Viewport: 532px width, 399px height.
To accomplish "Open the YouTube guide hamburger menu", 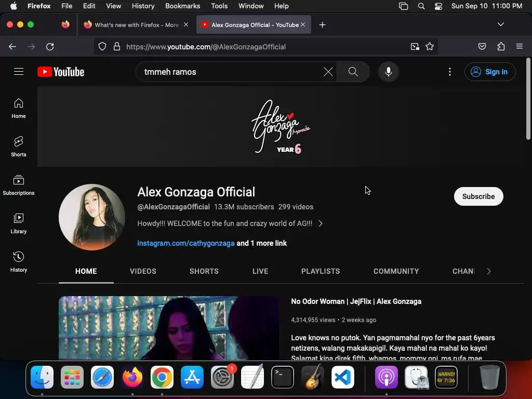I will 19,72.
